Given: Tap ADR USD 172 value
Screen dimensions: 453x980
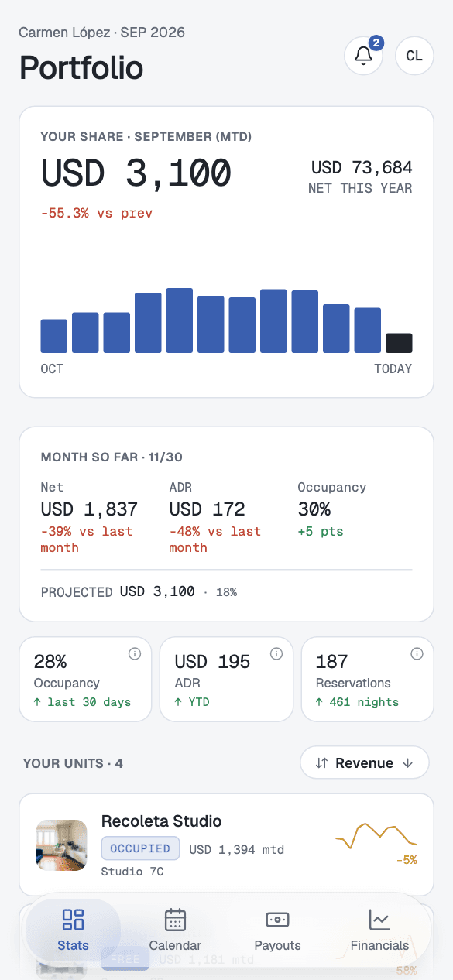Looking at the screenshot, I should point(207,509).
